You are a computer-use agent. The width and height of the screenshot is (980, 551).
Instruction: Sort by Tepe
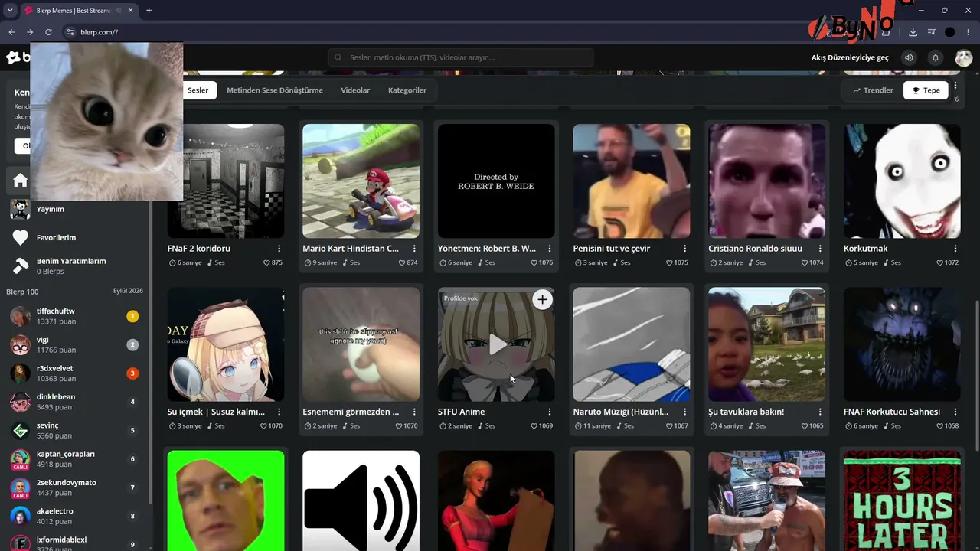pos(926,90)
